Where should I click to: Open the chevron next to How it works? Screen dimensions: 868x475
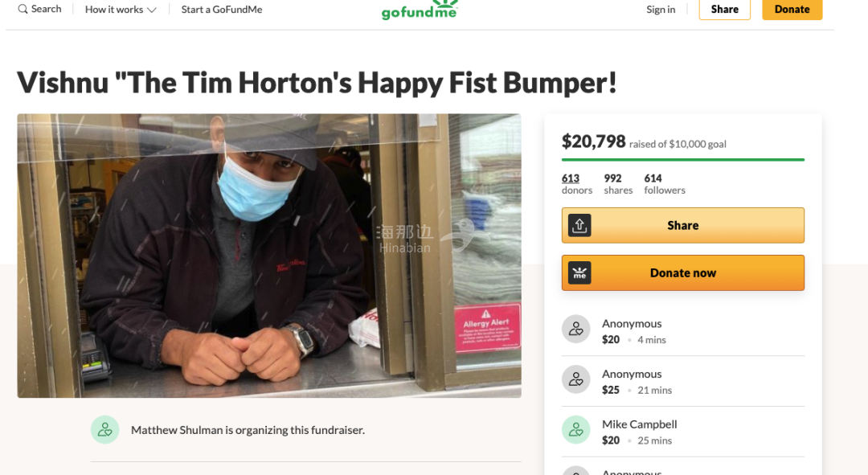coord(152,10)
